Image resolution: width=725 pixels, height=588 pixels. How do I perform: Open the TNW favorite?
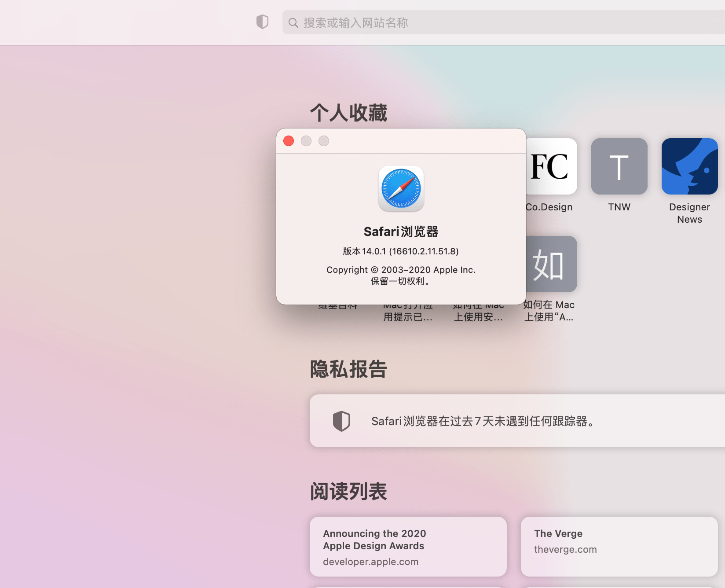[x=619, y=166]
